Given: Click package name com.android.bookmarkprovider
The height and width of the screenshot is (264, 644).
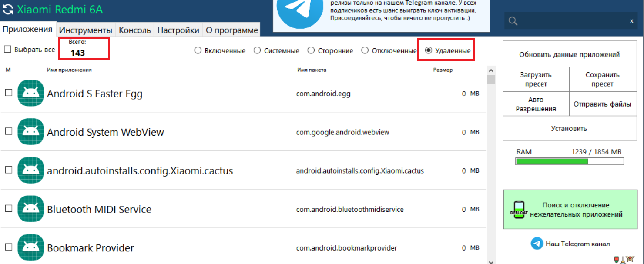Looking at the screenshot, I should coord(347,248).
